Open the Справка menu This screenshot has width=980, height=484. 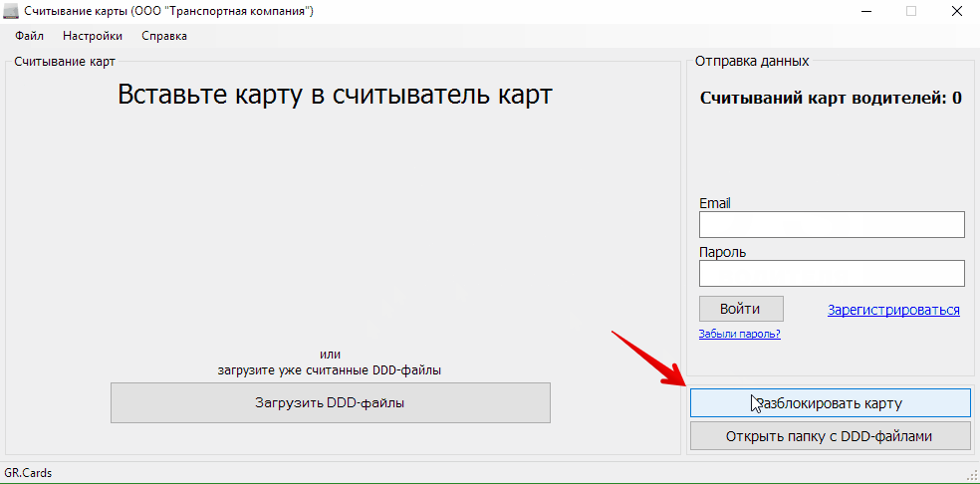tap(164, 36)
